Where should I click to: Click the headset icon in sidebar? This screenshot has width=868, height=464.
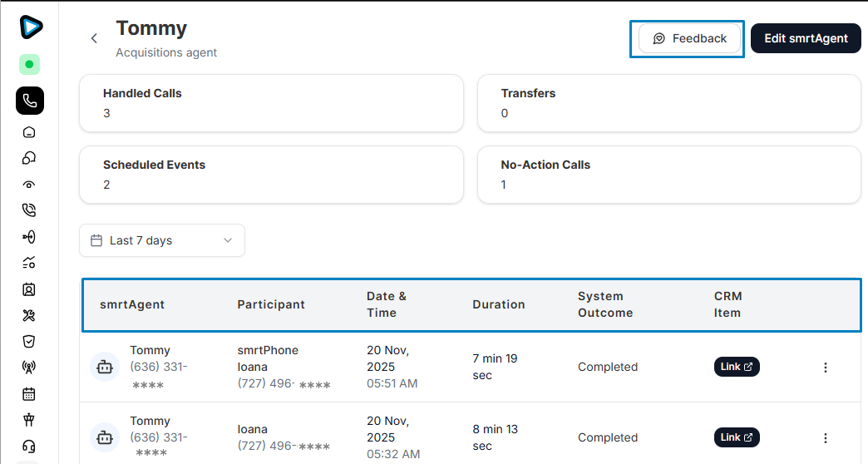[30, 447]
